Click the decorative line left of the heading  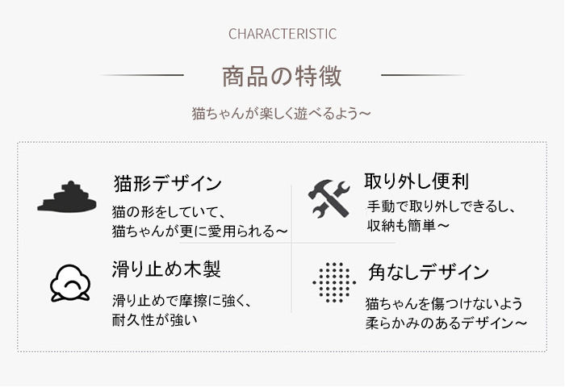[141, 75]
